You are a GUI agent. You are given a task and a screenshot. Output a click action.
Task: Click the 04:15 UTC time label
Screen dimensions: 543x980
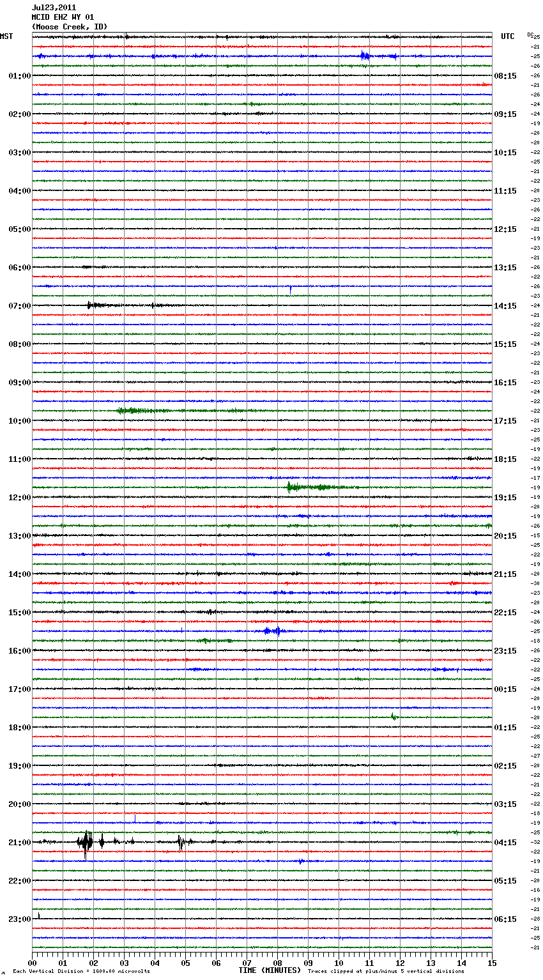tap(505, 843)
